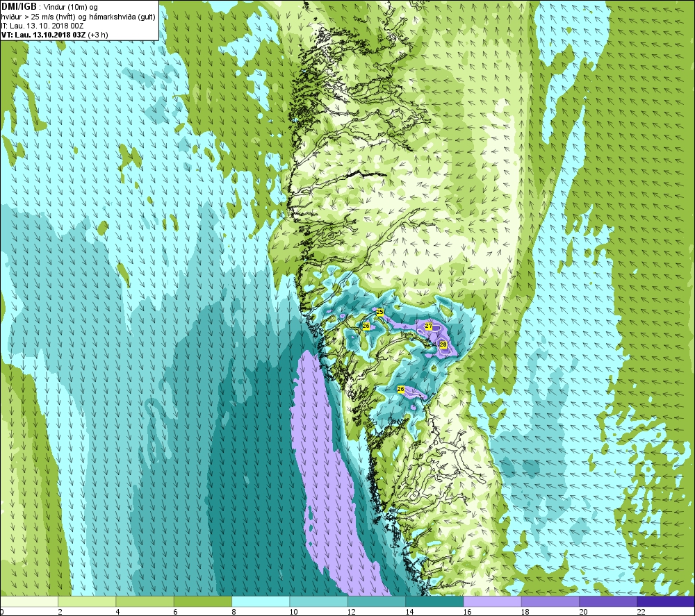Click the yellow gust label 28
This screenshot has height=616, width=695.
coord(443,344)
